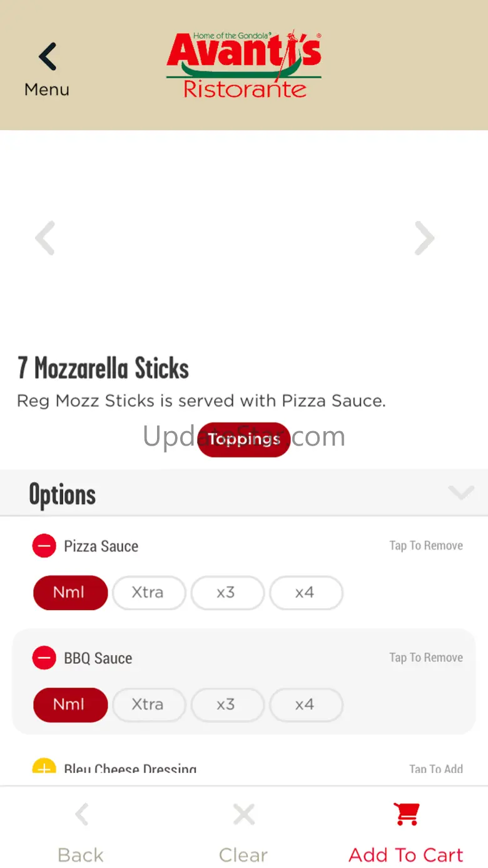
Task: Select x3 amount for Pizza Sauce
Action: pos(226,592)
